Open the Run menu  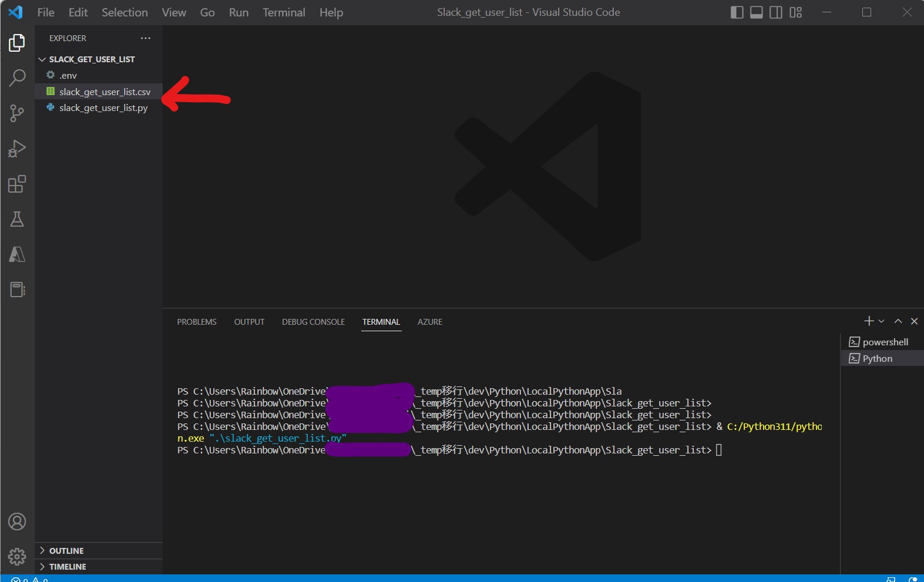tap(238, 12)
